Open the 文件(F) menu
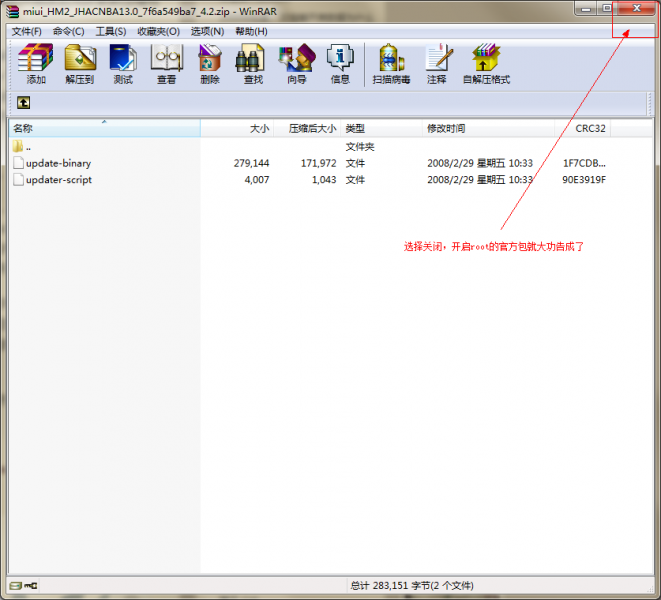This screenshot has height=600, width=661. pyautogui.click(x=27, y=32)
